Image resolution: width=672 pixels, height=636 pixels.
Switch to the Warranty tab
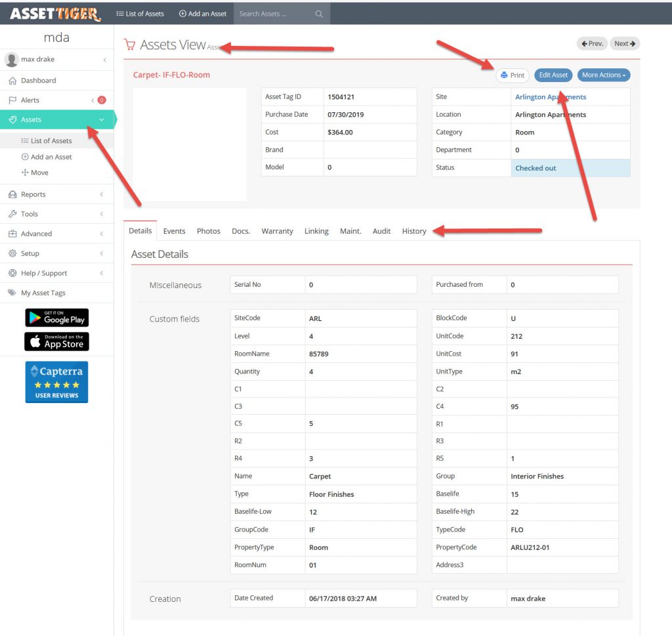point(277,231)
